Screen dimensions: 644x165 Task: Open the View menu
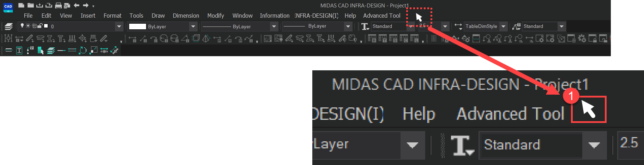(x=66, y=16)
